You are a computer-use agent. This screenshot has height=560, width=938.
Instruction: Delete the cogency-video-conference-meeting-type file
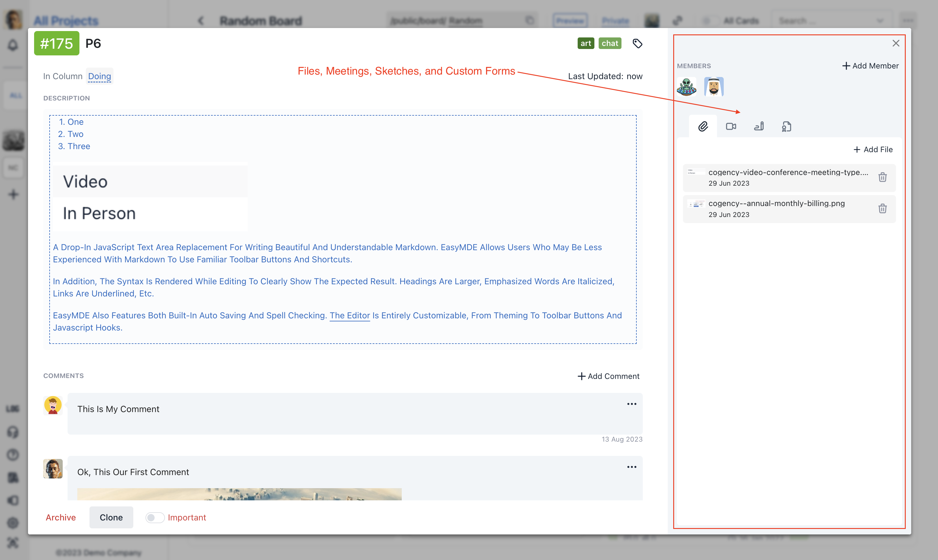click(882, 177)
